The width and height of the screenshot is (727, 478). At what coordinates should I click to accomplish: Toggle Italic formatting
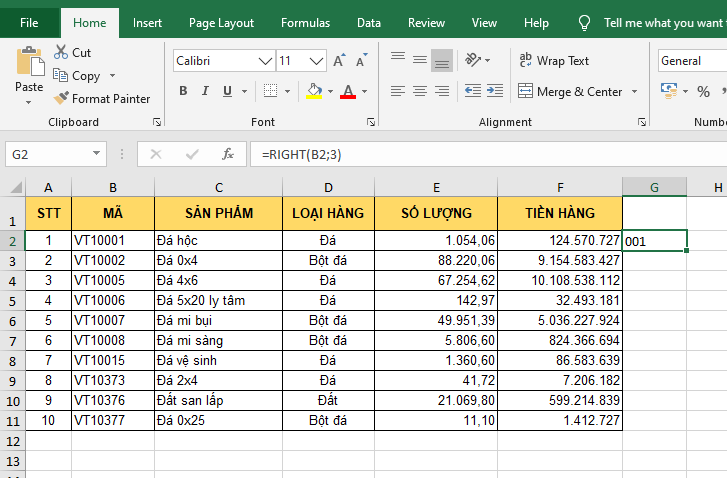click(x=206, y=91)
